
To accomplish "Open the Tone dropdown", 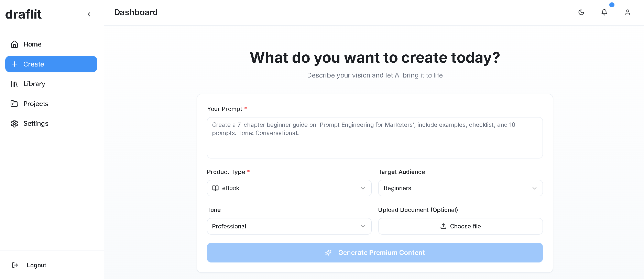I will coord(289,226).
